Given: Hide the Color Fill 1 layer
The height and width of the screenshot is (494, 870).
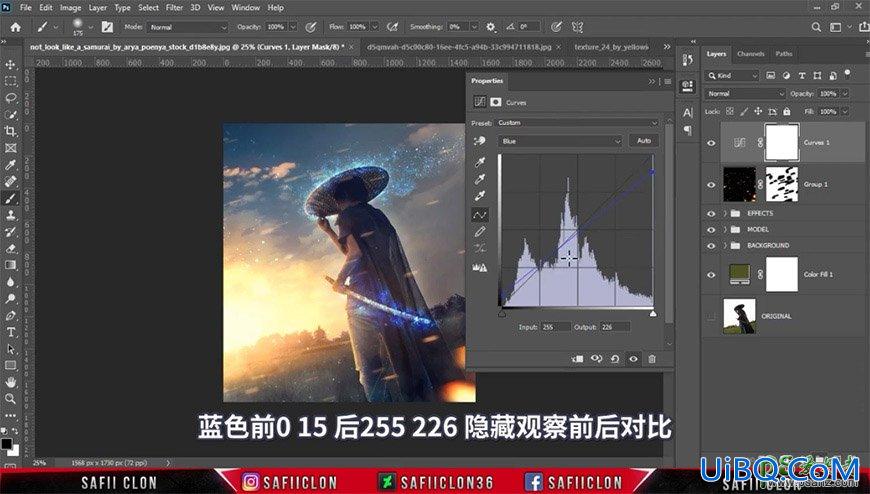Looking at the screenshot, I should [711, 275].
